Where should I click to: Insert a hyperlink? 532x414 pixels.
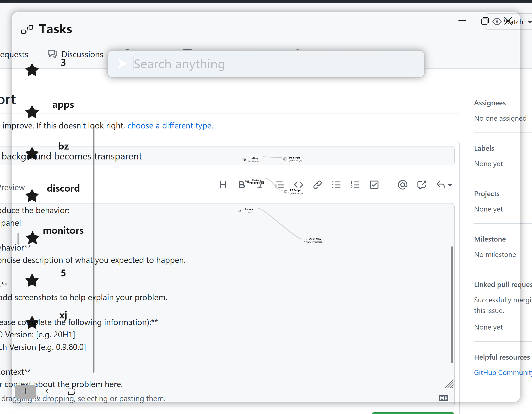(317, 185)
